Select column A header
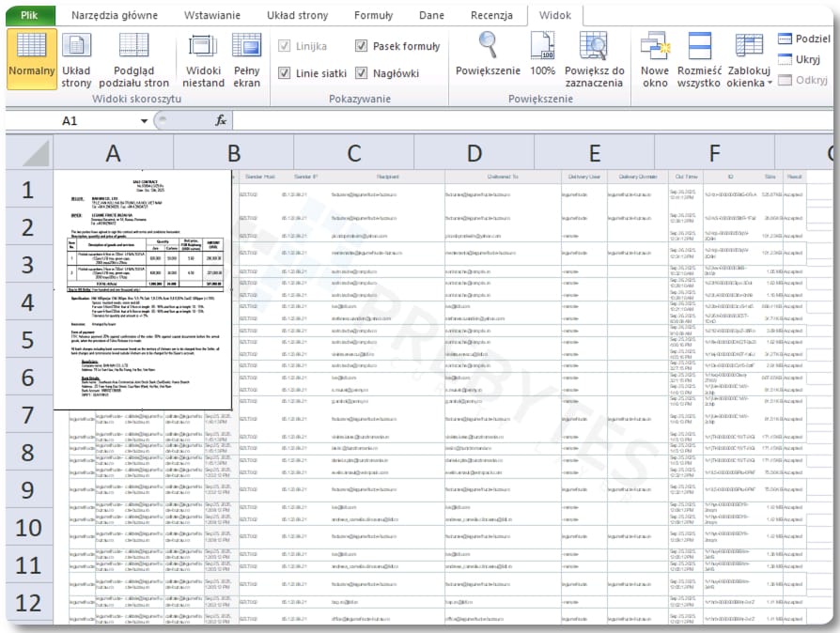The image size is (840, 633). coord(113,154)
